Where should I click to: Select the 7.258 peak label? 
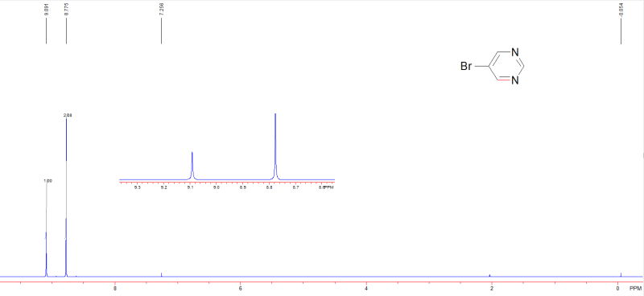[x=162, y=9]
